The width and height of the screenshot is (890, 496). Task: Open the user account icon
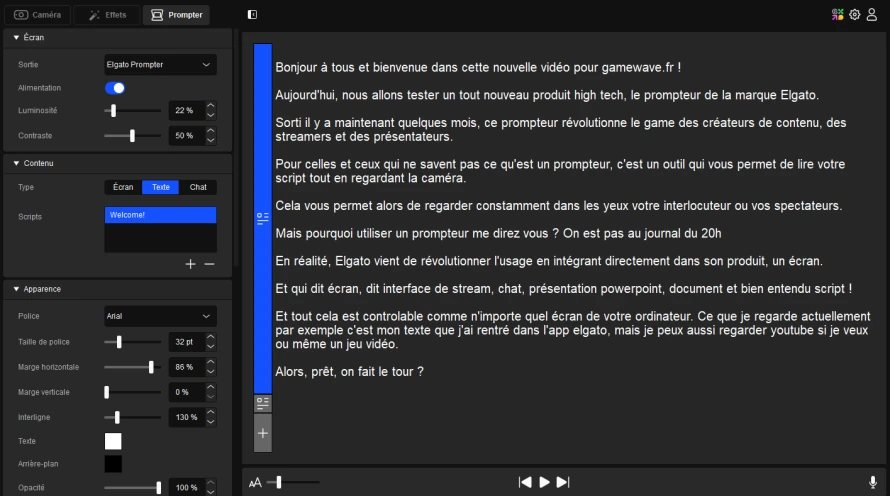[x=872, y=15]
